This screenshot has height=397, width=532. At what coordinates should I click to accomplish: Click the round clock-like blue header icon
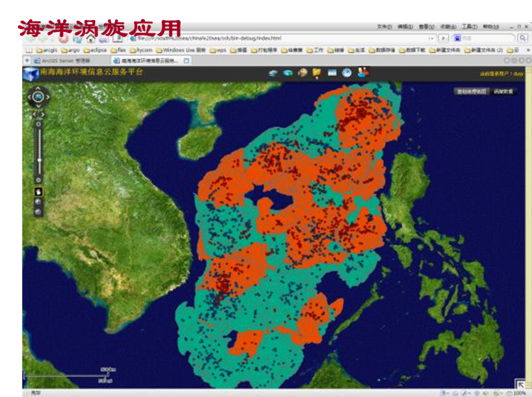(x=347, y=72)
